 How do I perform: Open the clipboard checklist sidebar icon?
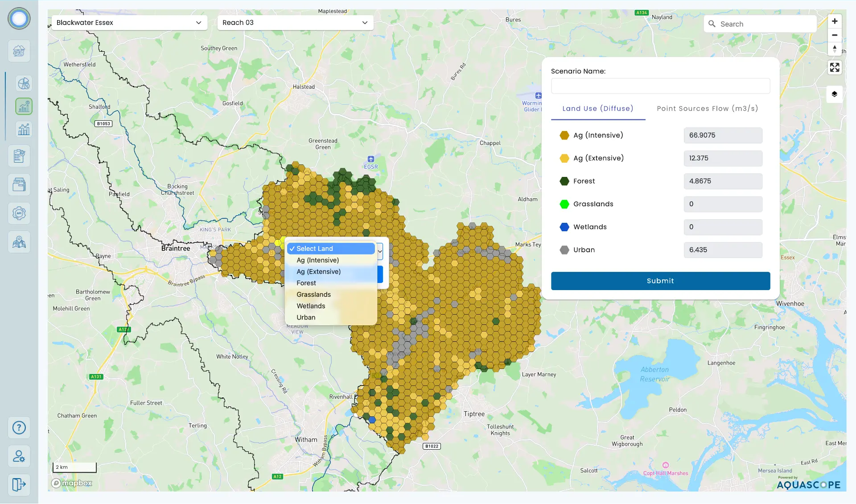click(19, 156)
